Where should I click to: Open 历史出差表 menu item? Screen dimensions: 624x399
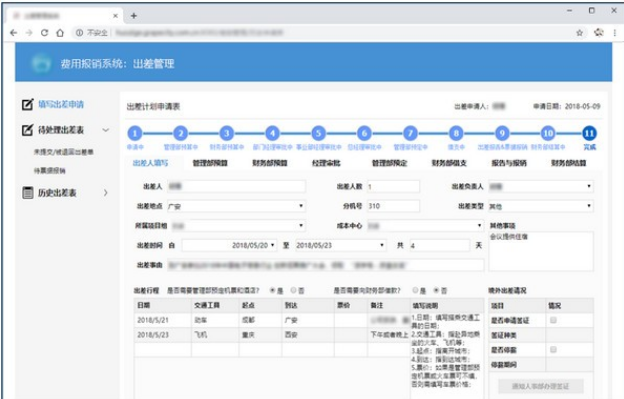click(57, 193)
